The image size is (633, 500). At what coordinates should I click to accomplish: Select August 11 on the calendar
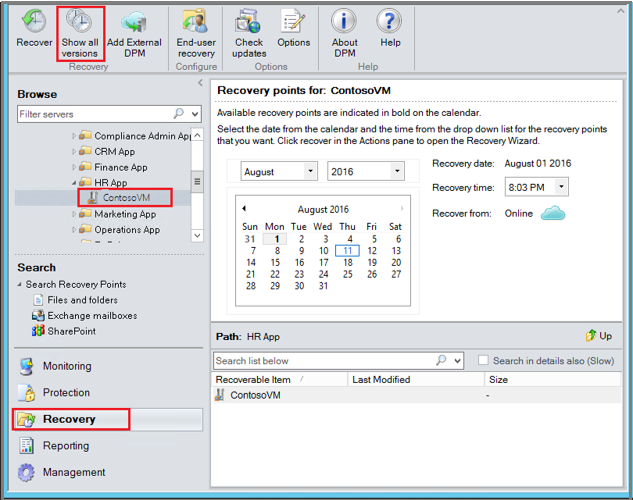(347, 251)
